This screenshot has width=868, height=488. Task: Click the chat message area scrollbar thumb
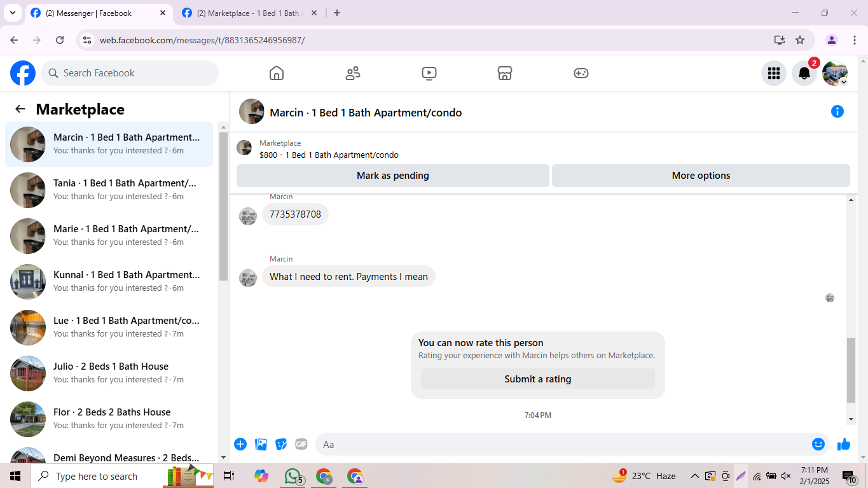(851, 370)
